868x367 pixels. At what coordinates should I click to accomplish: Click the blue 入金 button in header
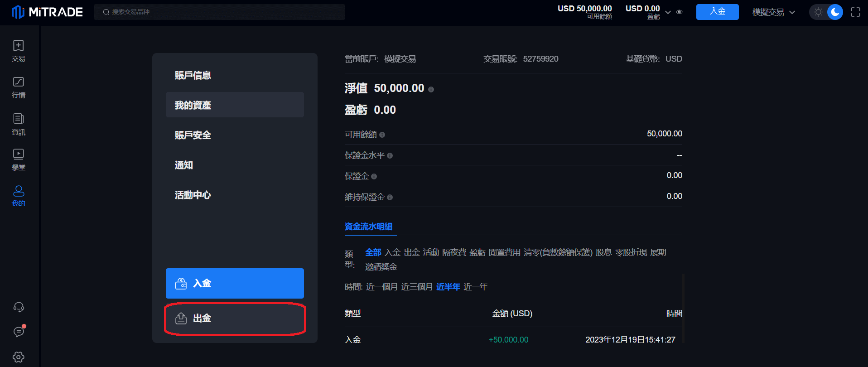pos(717,12)
